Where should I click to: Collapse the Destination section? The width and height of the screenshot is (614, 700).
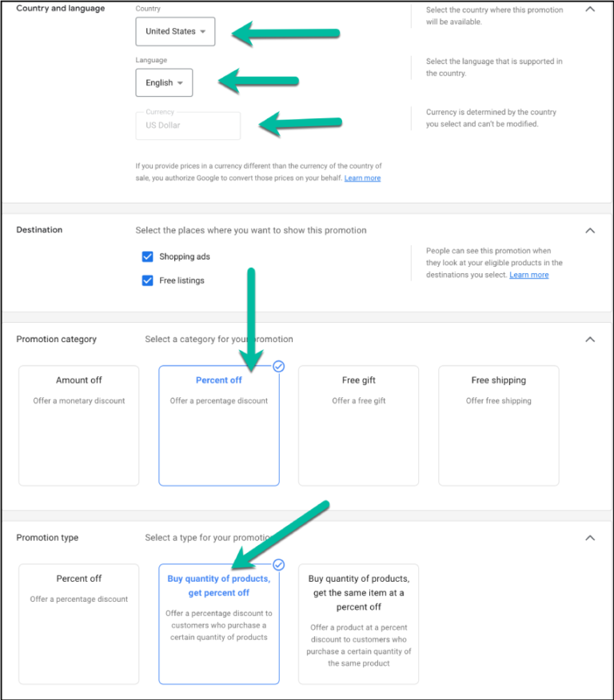pyautogui.click(x=590, y=230)
